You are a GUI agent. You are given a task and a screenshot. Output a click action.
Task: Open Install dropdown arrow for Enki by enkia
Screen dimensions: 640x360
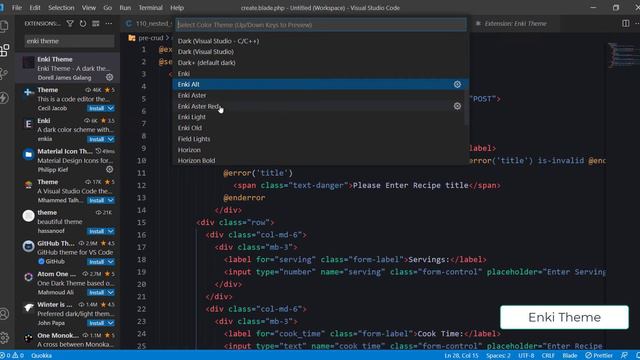tap(111, 139)
